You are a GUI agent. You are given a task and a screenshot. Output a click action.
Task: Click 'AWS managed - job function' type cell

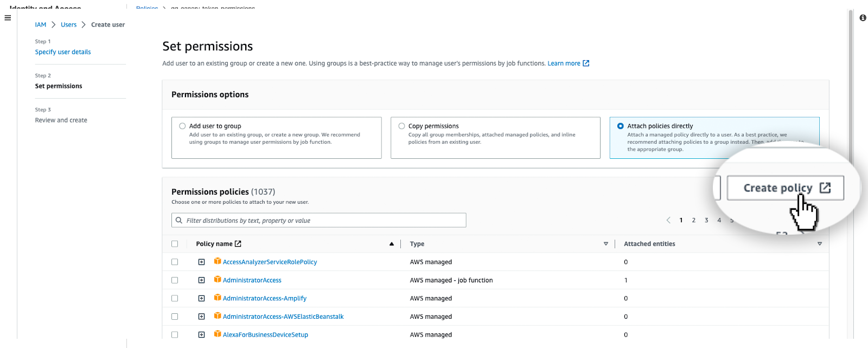(x=451, y=280)
